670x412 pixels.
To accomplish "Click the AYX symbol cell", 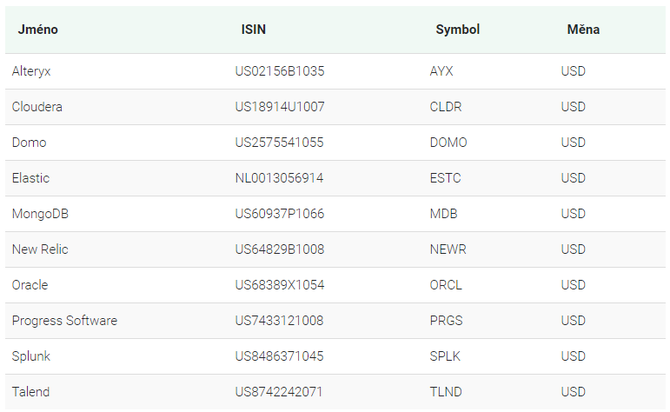I will [441, 71].
